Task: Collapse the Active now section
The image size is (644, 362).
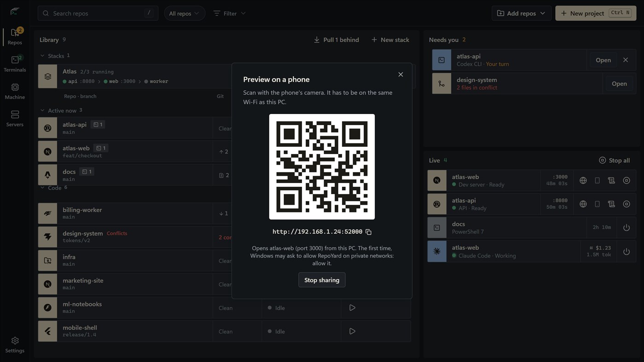Action: point(42,110)
